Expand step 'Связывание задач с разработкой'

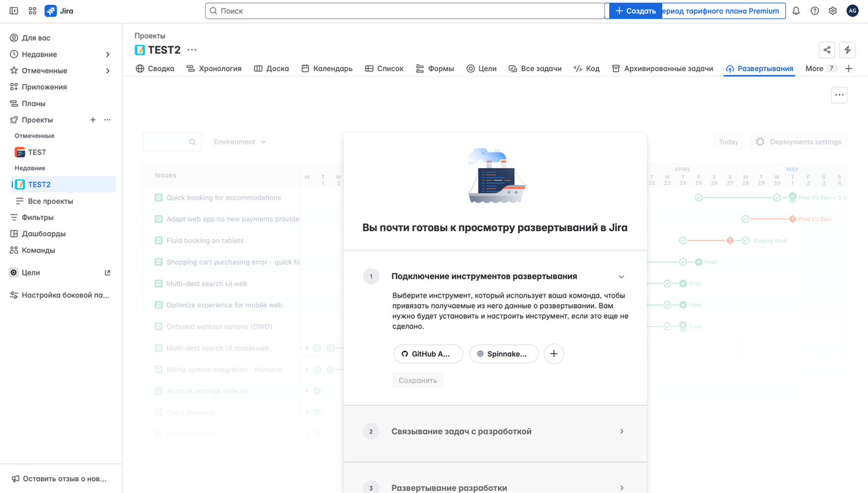click(x=621, y=432)
